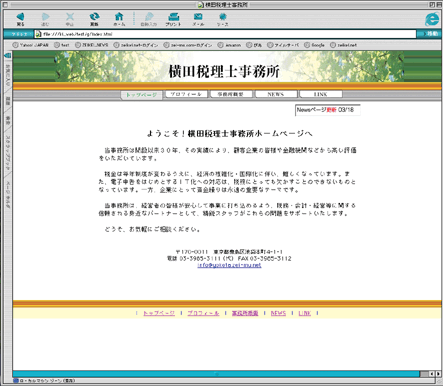This screenshot has width=443, height=386.
Task: Click the Forward (進む) arrow icon
Action: pos(45,17)
